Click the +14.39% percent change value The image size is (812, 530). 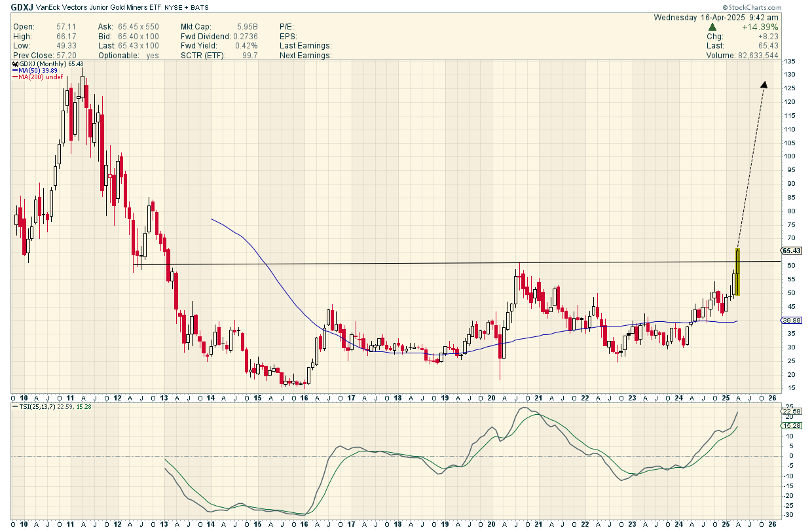pos(760,27)
